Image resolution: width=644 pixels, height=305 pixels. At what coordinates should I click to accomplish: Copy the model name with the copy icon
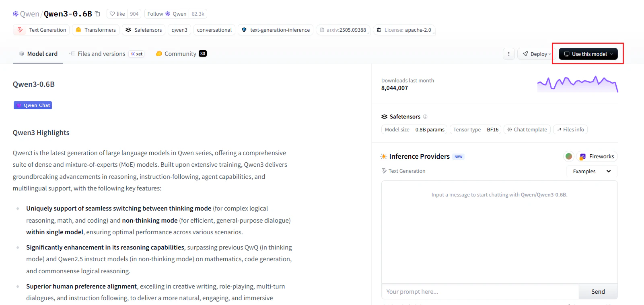point(97,14)
